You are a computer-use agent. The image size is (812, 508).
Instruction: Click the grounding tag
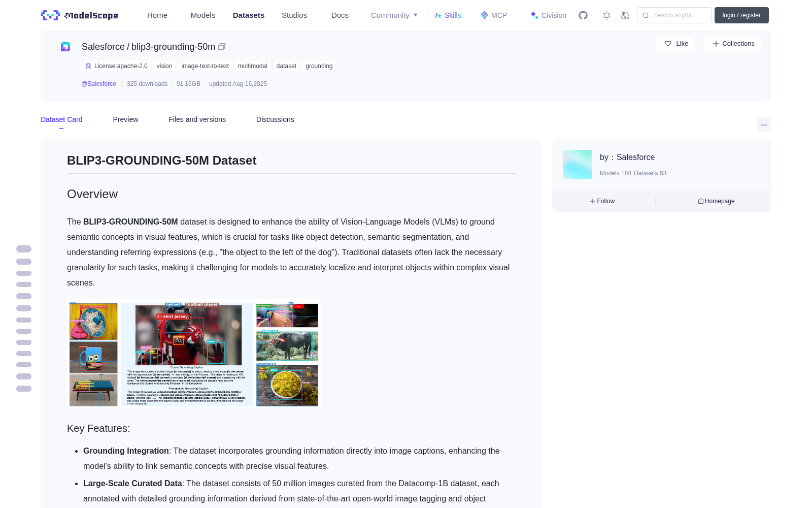[319, 66]
